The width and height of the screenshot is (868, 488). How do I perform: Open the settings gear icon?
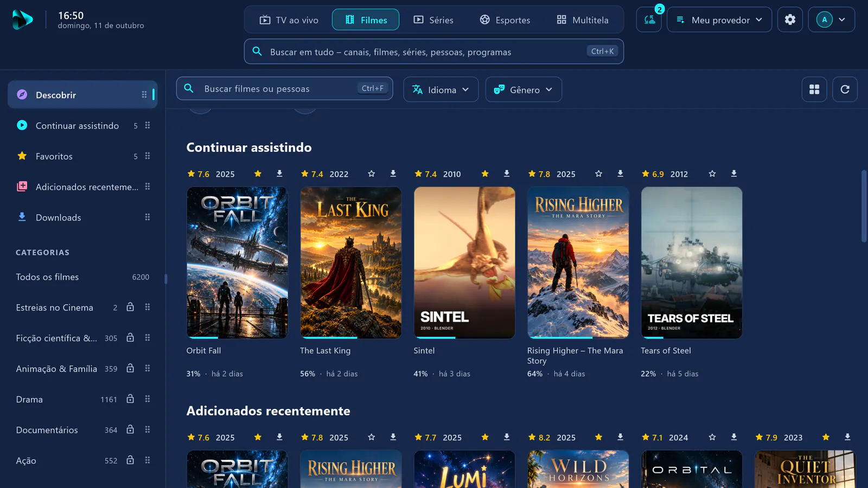tap(790, 20)
